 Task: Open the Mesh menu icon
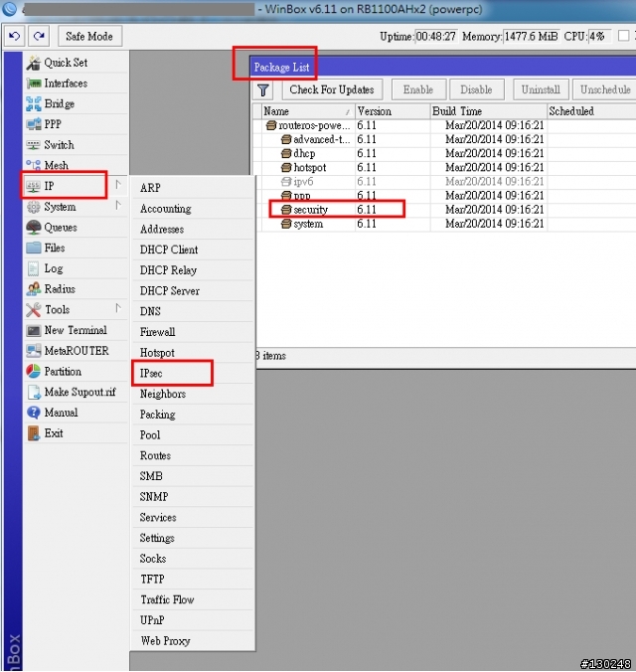tap(34, 165)
